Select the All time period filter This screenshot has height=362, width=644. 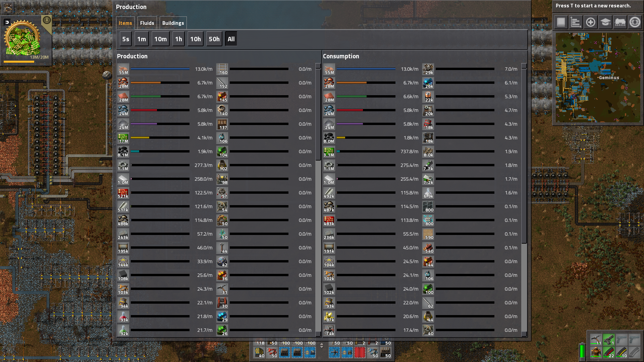click(230, 39)
